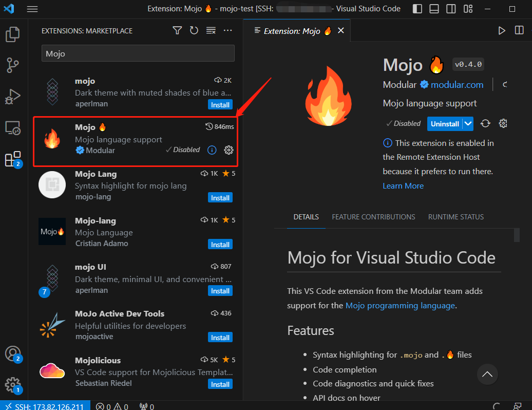Select the Extension: Mojo editor tab
The height and width of the screenshot is (410, 532).
296,30
